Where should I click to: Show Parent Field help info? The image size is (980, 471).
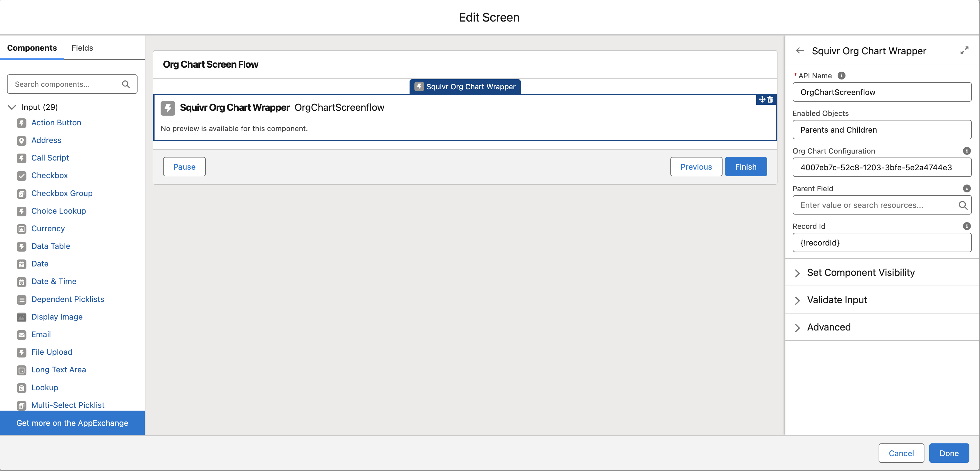point(966,188)
